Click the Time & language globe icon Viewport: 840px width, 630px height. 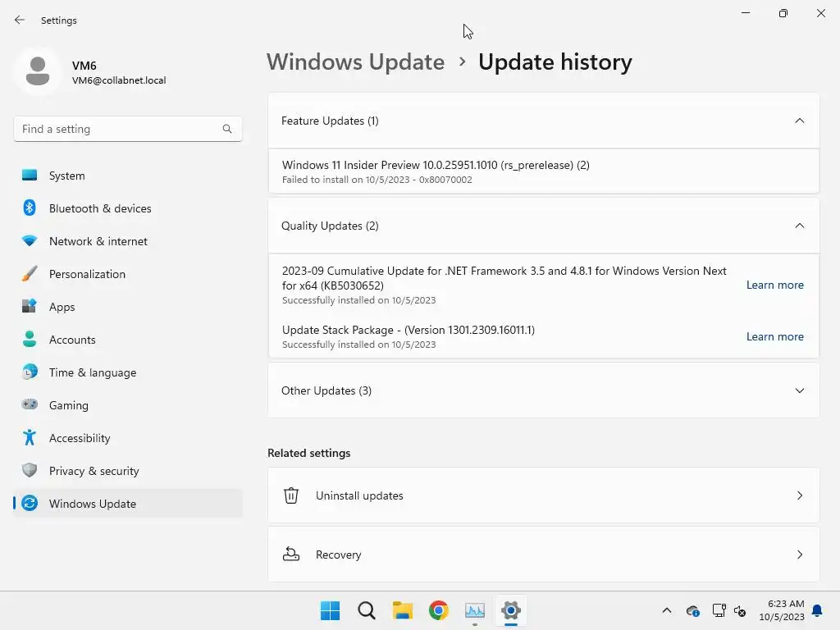pos(30,372)
